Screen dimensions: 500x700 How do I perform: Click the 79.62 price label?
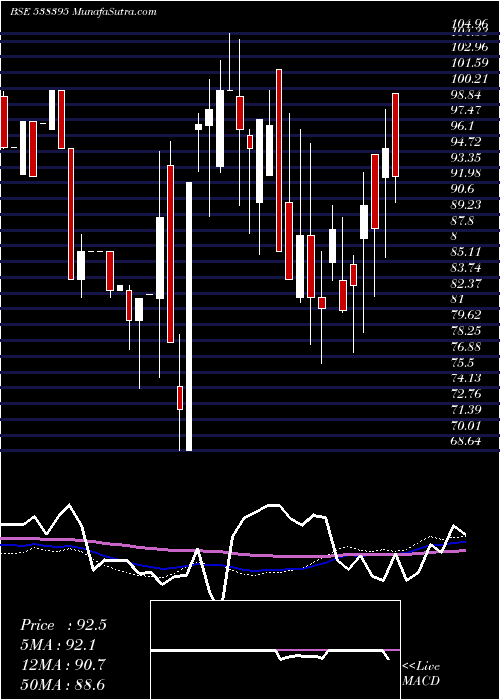[x=466, y=315]
